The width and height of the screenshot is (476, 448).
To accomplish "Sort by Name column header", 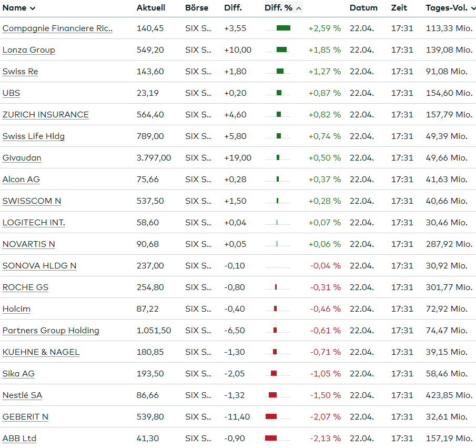I will pos(19,8).
